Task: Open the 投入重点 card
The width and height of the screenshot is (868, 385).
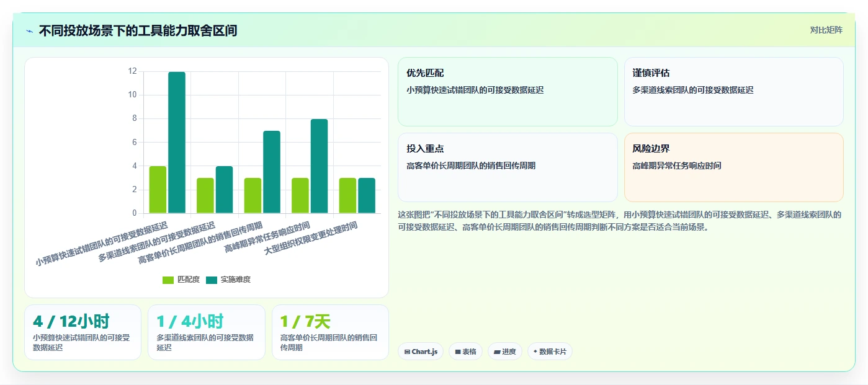Action: (x=508, y=167)
